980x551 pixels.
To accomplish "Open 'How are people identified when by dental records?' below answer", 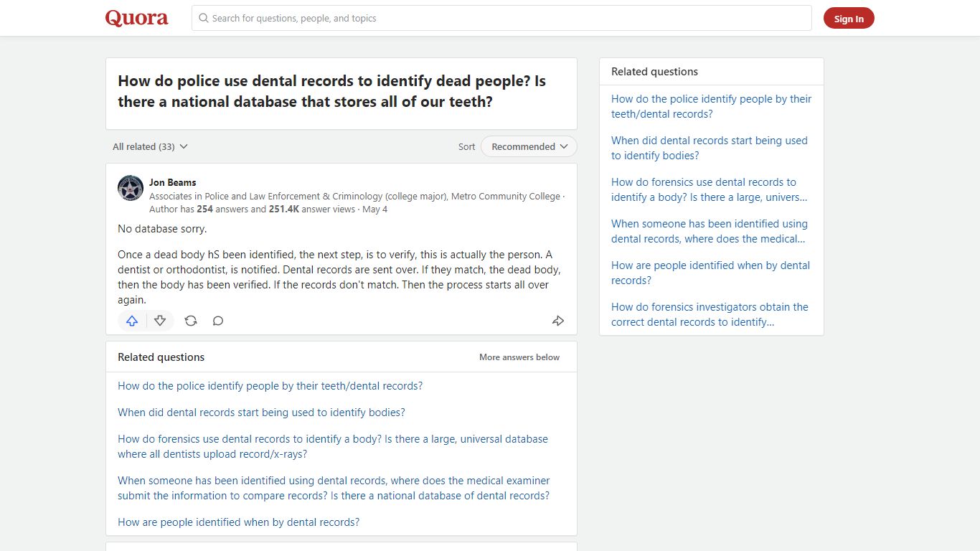I will tap(238, 522).
